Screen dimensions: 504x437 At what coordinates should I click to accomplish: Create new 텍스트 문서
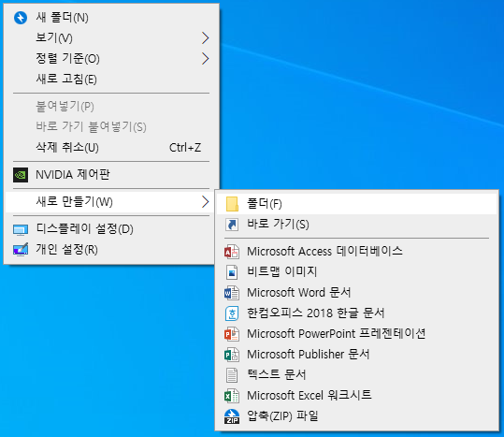tap(357, 375)
